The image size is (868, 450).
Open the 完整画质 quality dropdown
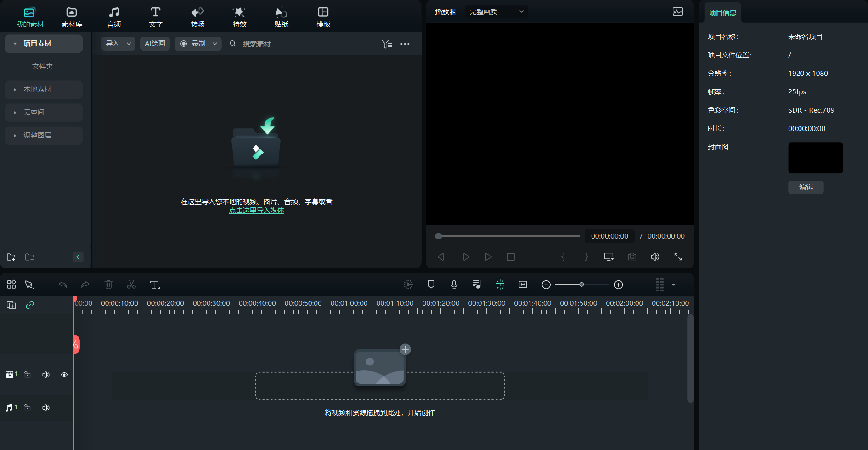pyautogui.click(x=496, y=11)
